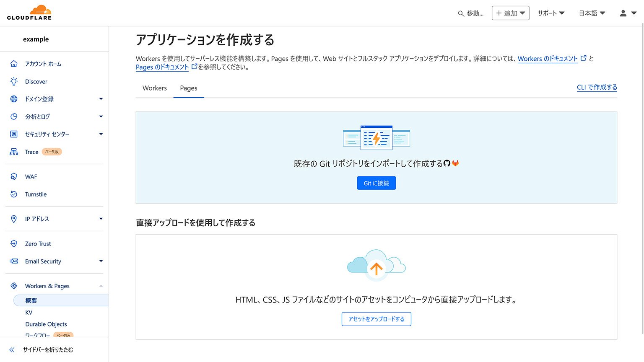Open the 概要 sidebar item
The width and height of the screenshot is (644, 362).
[x=61, y=300]
